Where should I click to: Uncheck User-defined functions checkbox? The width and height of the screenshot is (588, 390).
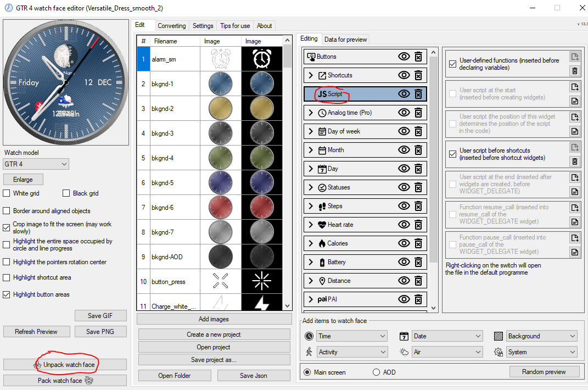452,64
